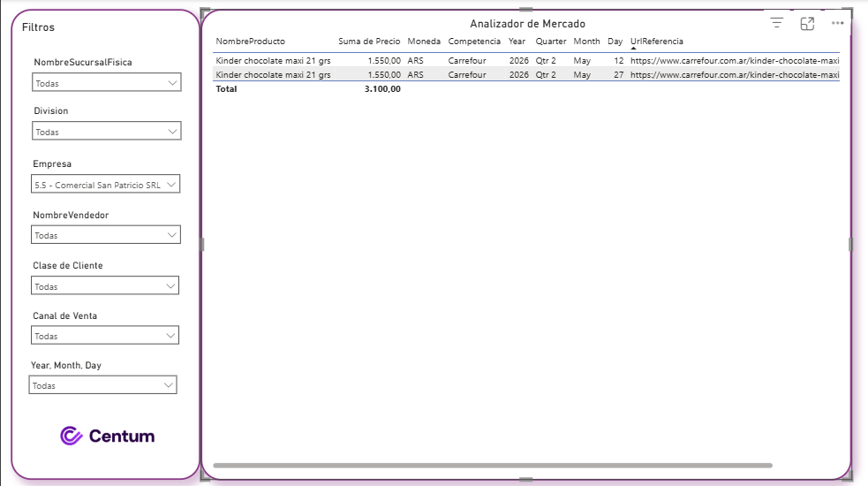Click the Year column header
Viewport: 868px width, 486px height.
(x=517, y=41)
